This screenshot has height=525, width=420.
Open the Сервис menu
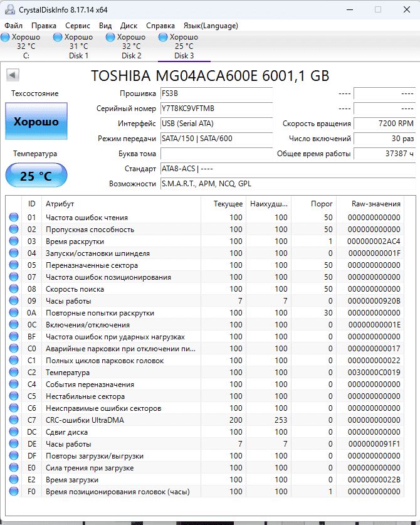tap(77, 26)
